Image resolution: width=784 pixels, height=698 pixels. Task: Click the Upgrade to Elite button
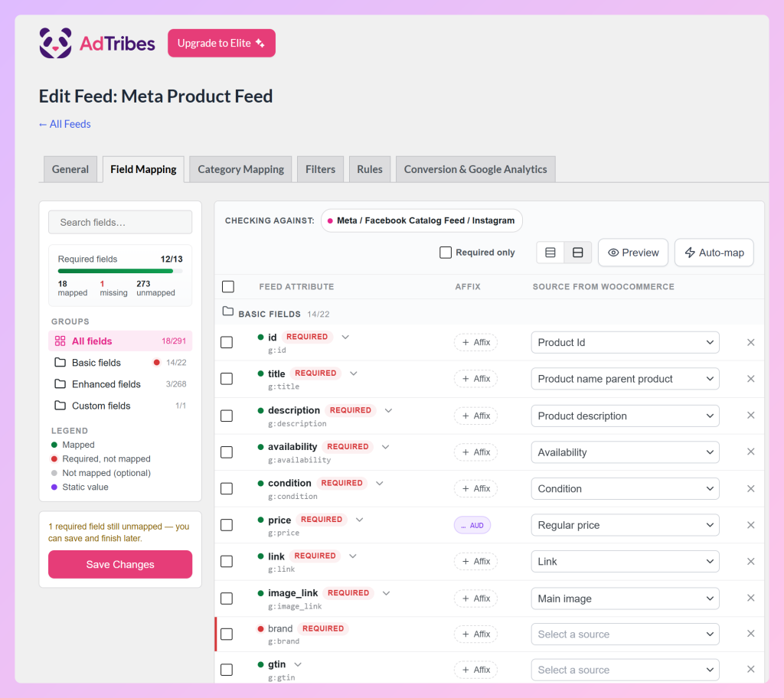(x=221, y=43)
